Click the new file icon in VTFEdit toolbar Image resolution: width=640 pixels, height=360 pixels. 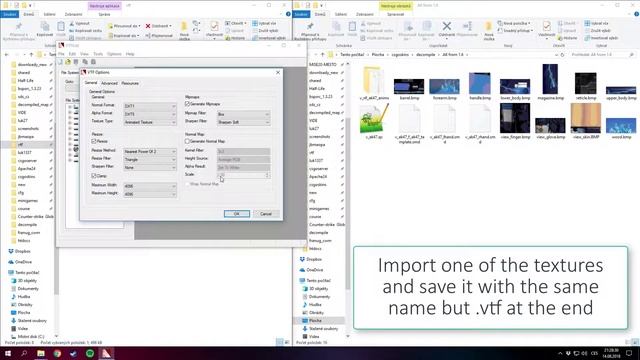pyautogui.click(x=60, y=62)
